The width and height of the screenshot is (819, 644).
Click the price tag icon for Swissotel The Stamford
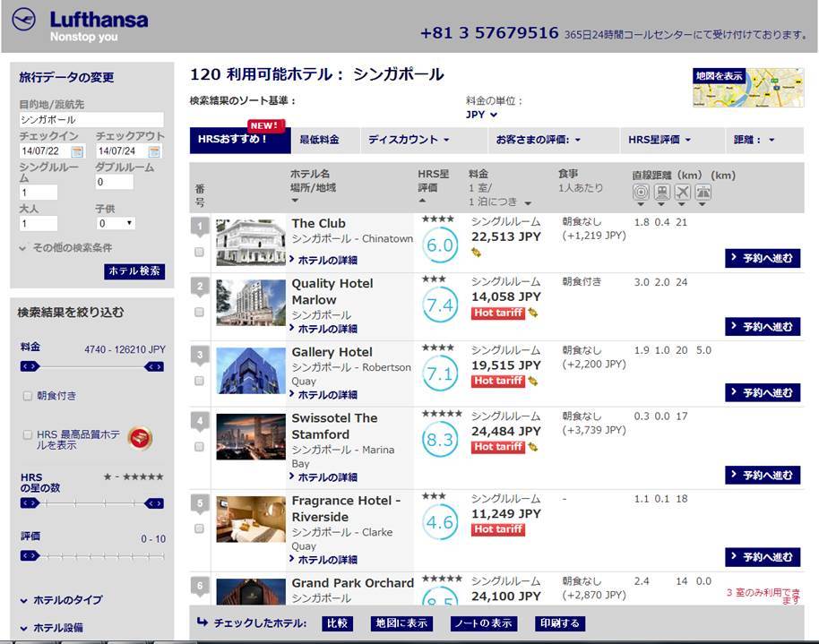533,447
